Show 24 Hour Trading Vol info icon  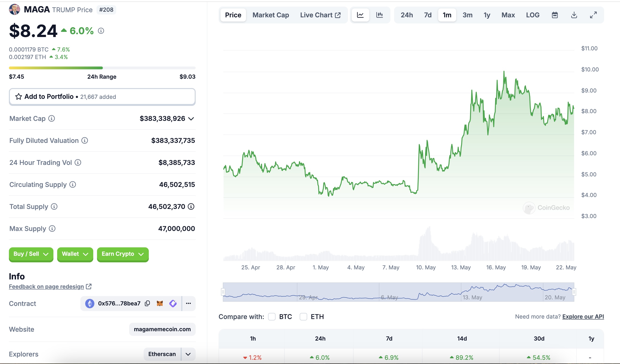click(x=78, y=163)
